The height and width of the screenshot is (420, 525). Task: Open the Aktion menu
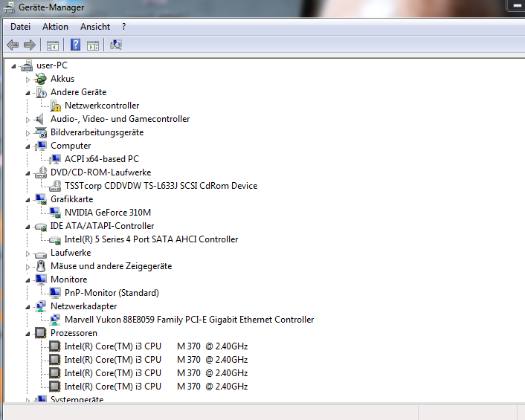pyautogui.click(x=55, y=27)
